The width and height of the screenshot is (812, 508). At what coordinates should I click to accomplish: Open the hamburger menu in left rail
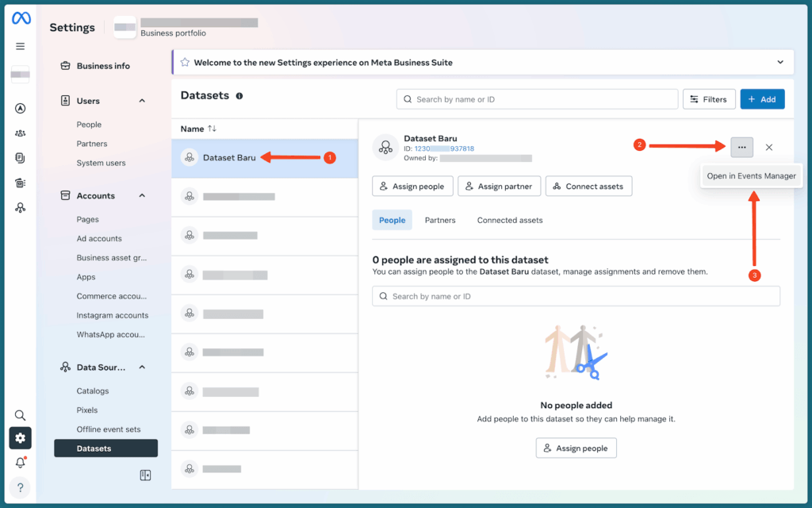coord(21,46)
